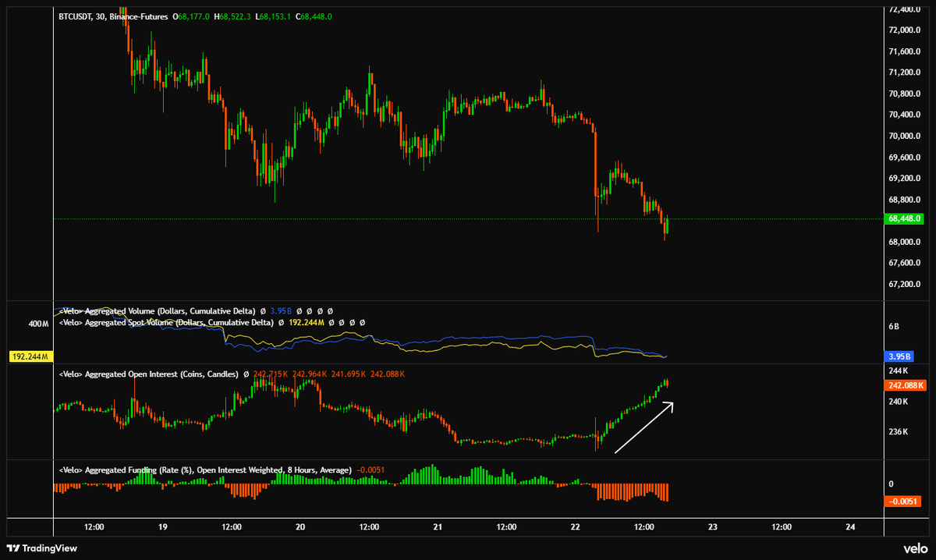Click the 69,600.0 price axis label
Viewport: 936px width, 560px height.
click(x=906, y=157)
